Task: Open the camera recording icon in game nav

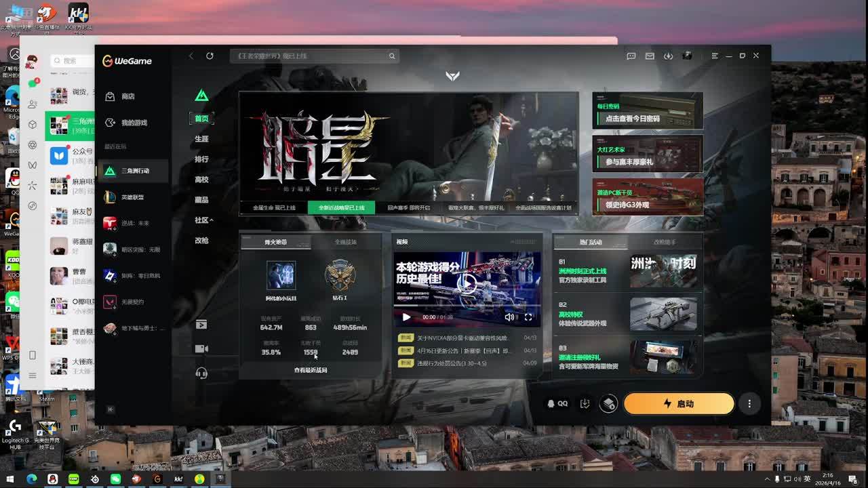Action: [201, 348]
